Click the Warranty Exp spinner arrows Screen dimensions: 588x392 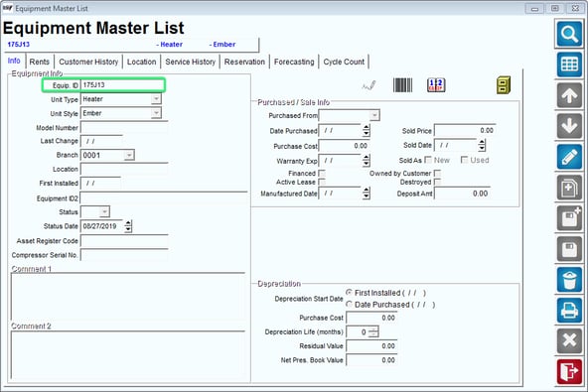367,161
